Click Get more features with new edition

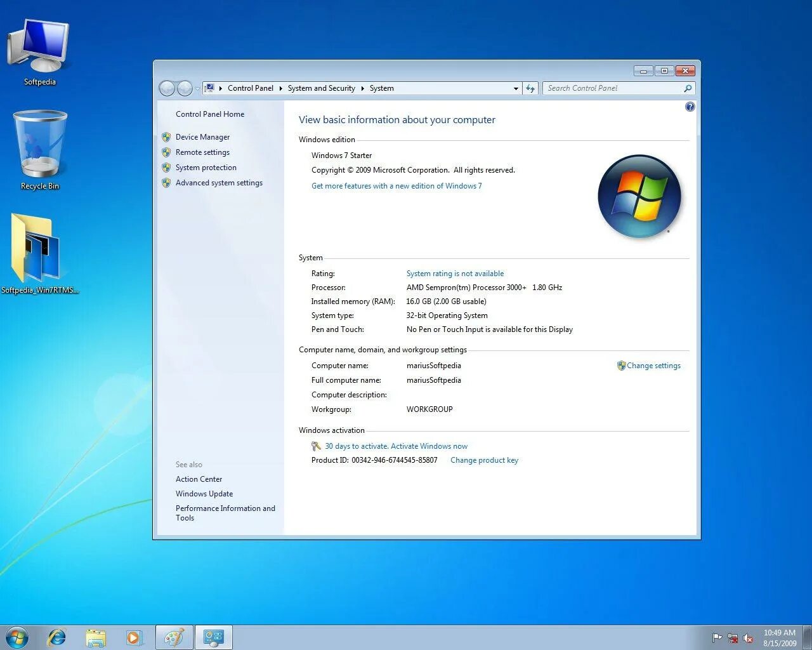click(396, 186)
